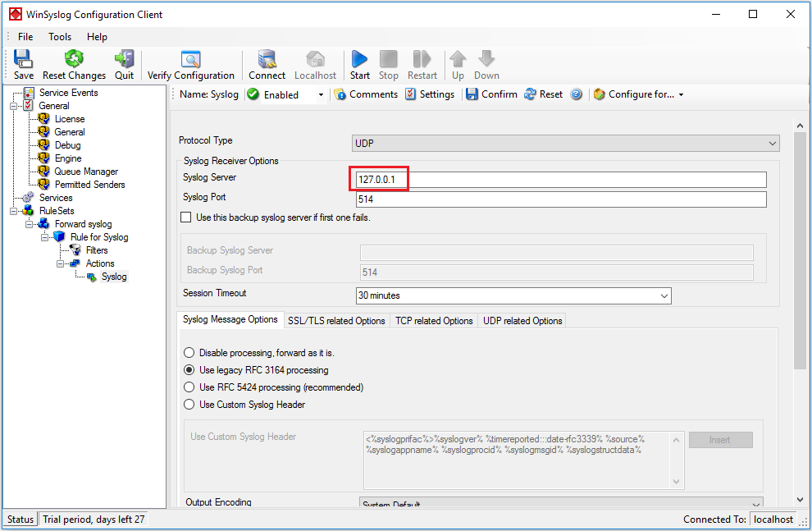Switch to UDP related Options tab
Screen dimensions: 812x531
(x=522, y=321)
